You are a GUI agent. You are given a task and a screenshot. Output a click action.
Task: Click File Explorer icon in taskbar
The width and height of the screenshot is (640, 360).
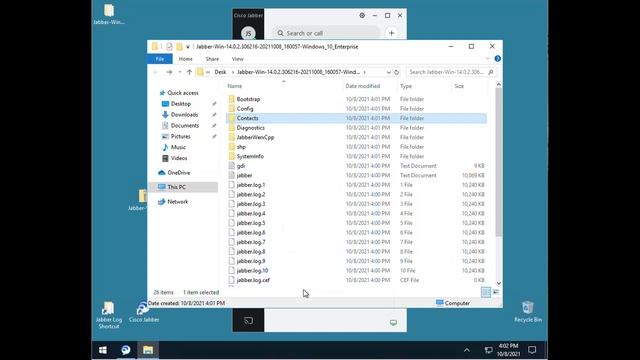(x=148, y=350)
